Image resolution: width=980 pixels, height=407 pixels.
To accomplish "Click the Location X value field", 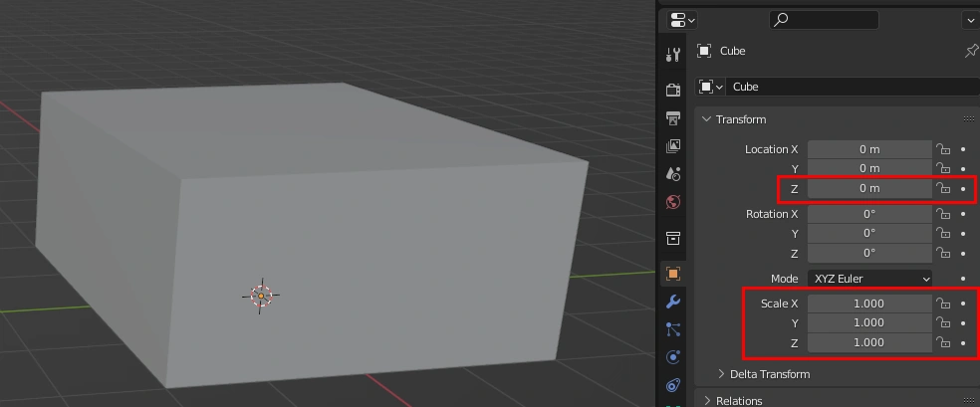I will (x=869, y=149).
